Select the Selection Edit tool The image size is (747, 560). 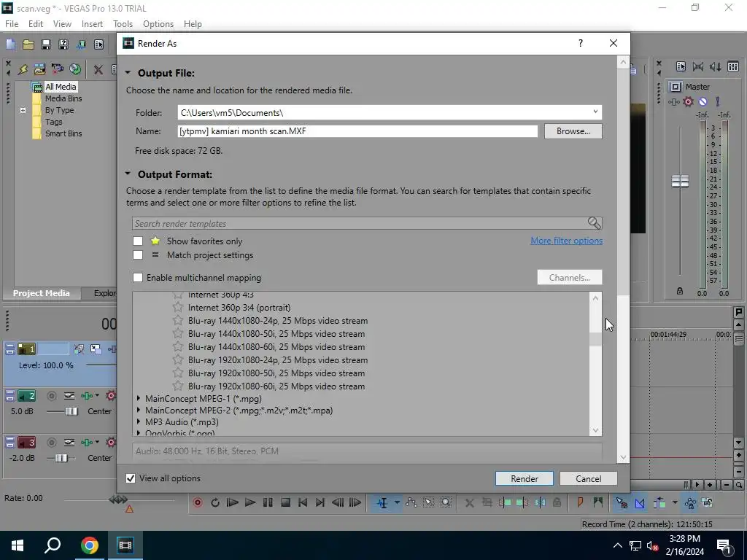428,502
